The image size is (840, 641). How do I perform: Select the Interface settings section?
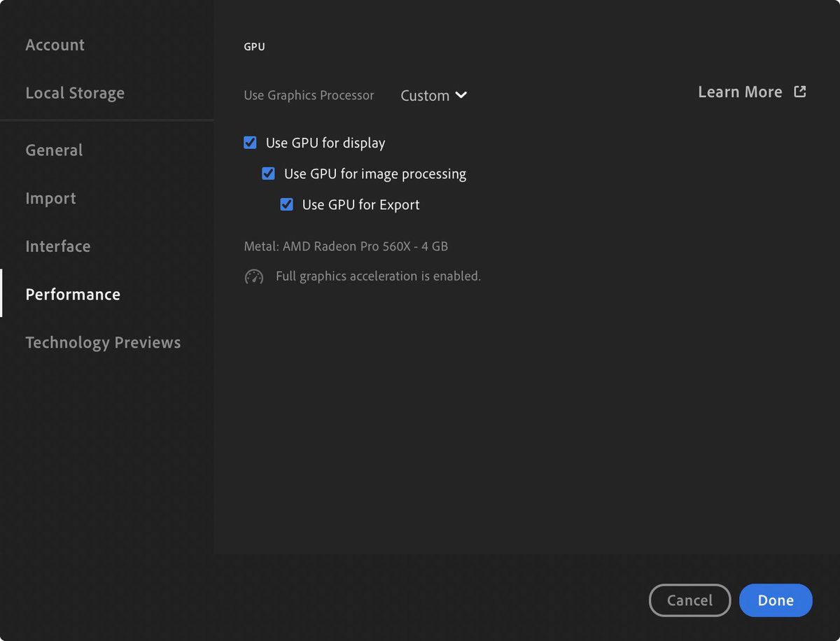pos(57,246)
